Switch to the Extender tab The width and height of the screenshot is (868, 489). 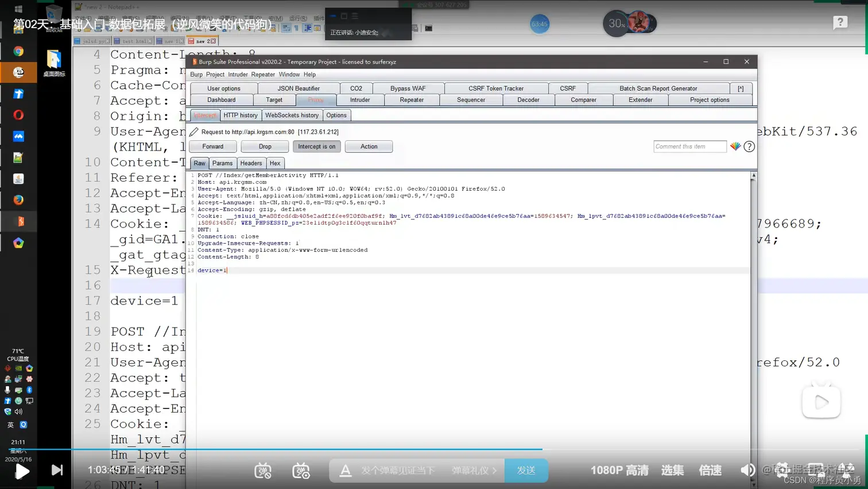point(641,100)
